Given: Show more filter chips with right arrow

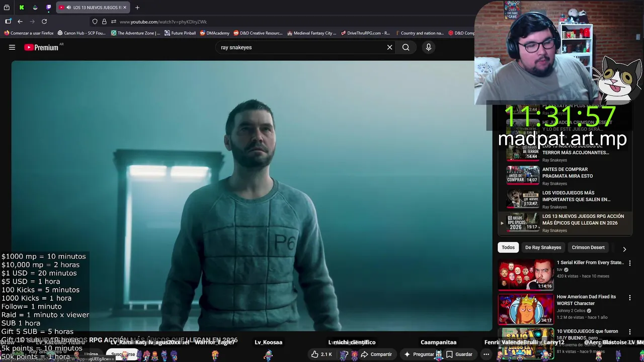Looking at the screenshot, I should click(x=624, y=249).
